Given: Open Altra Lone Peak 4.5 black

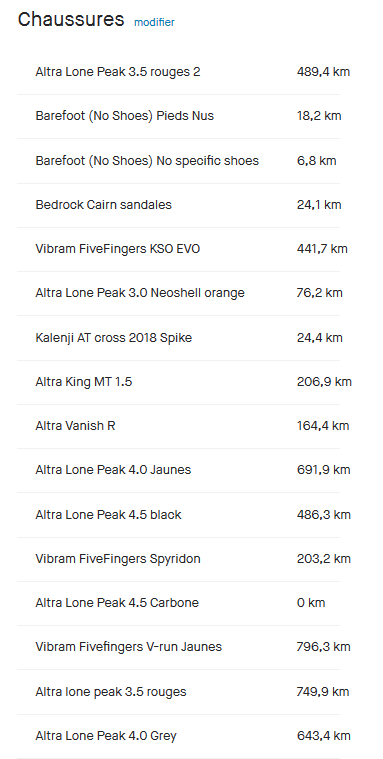Looking at the screenshot, I should click(x=178, y=515).
